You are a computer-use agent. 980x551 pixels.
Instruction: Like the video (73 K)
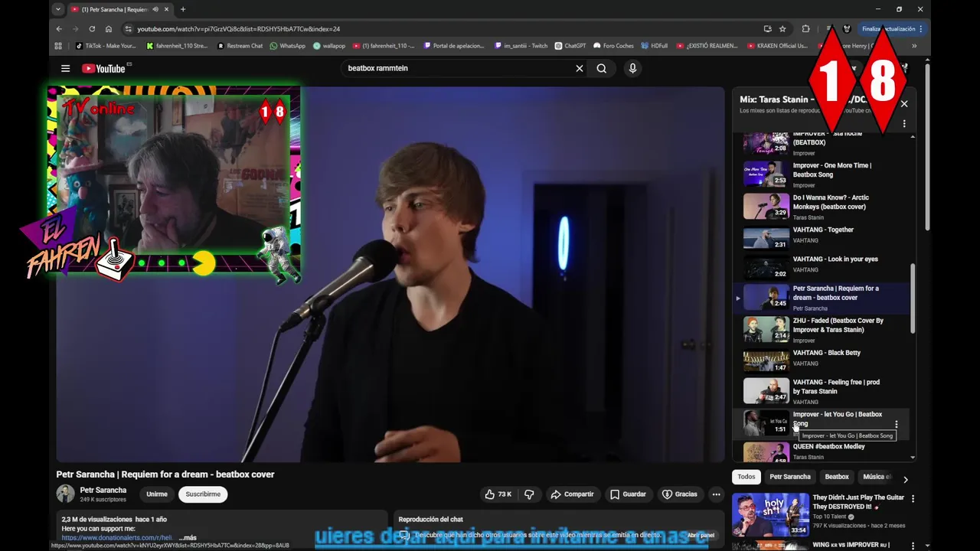pyautogui.click(x=498, y=494)
